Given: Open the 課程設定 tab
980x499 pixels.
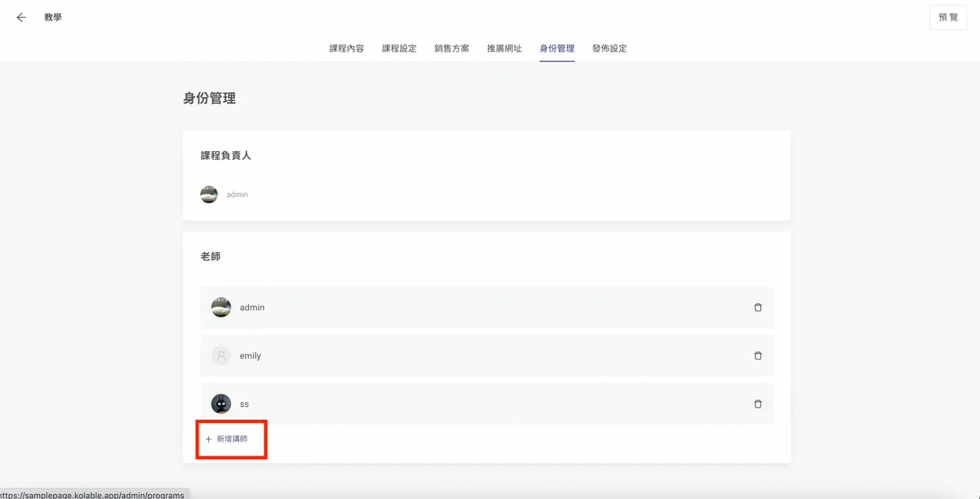Looking at the screenshot, I should click(399, 49).
